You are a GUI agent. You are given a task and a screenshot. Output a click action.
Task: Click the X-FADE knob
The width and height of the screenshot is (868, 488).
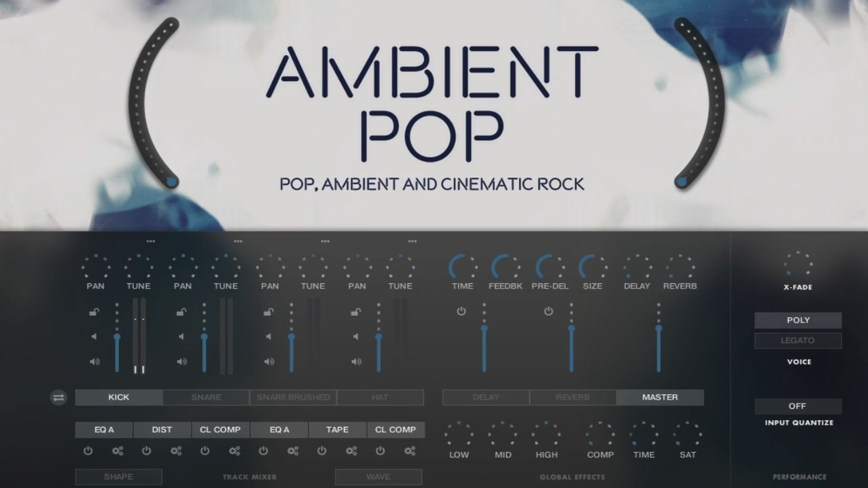[798, 264]
